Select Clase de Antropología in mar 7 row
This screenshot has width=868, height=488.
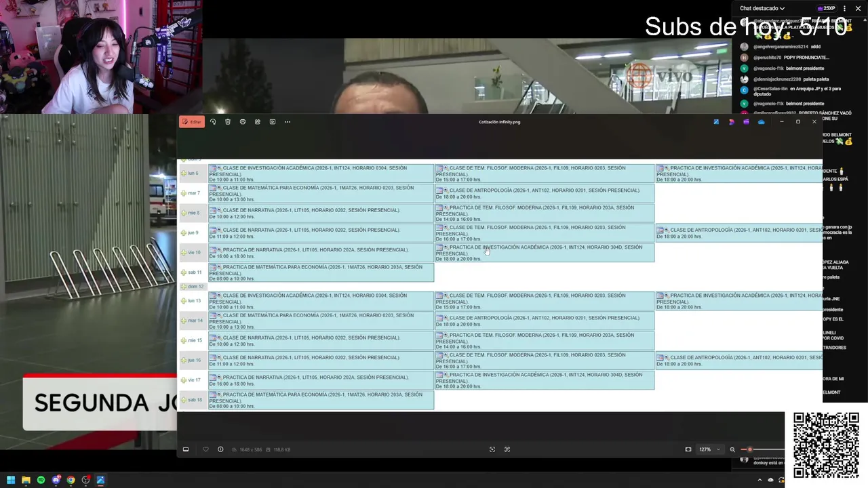point(545,193)
